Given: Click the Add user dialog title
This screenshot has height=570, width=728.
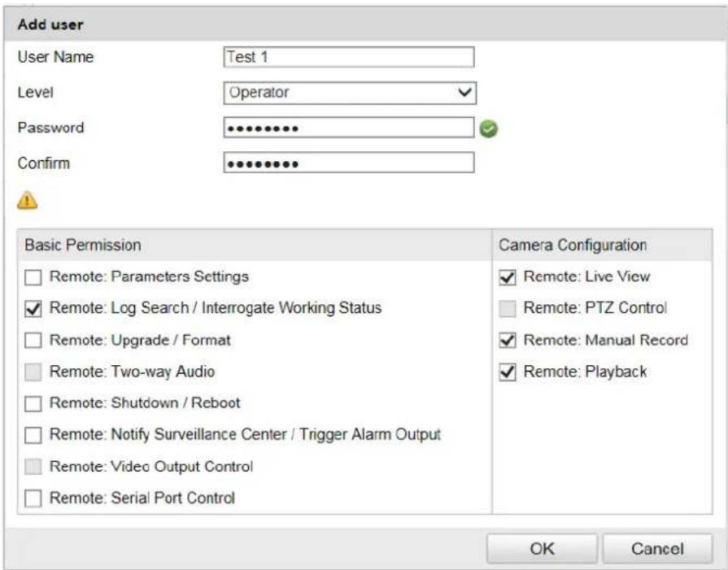Looking at the screenshot, I should [50, 24].
